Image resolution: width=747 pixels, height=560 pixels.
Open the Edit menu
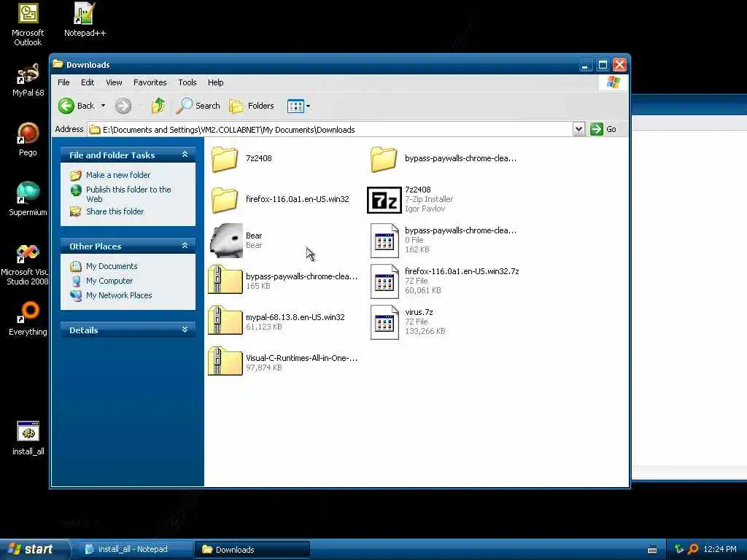(x=88, y=82)
